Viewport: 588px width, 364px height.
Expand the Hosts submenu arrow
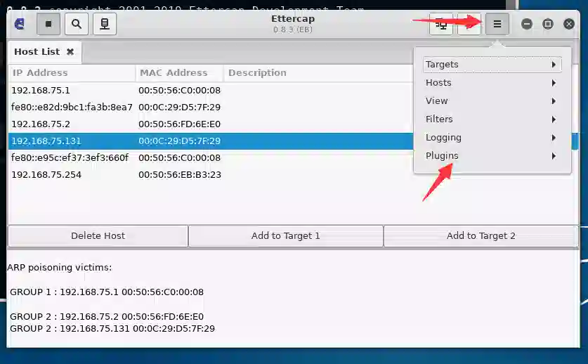point(554,83)
